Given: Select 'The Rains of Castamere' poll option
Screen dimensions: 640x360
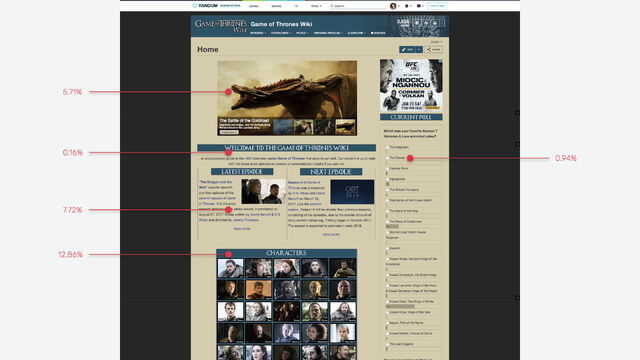Looking at the screenshot, I should click(388, 221).
